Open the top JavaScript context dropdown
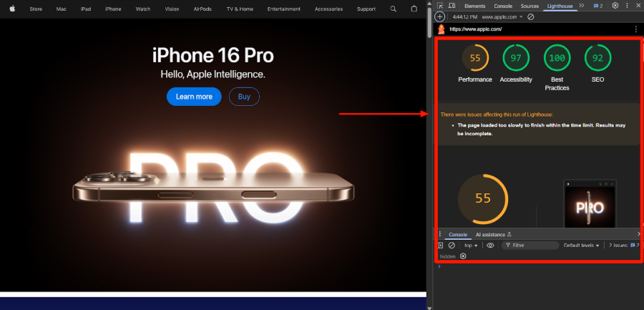 click(471, 246)
